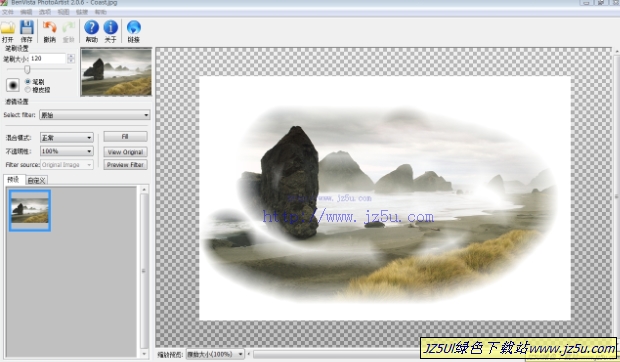The image size is (620, 362).
Task: Select the 橡皮擦 eraser radio button
Action: 28,90
